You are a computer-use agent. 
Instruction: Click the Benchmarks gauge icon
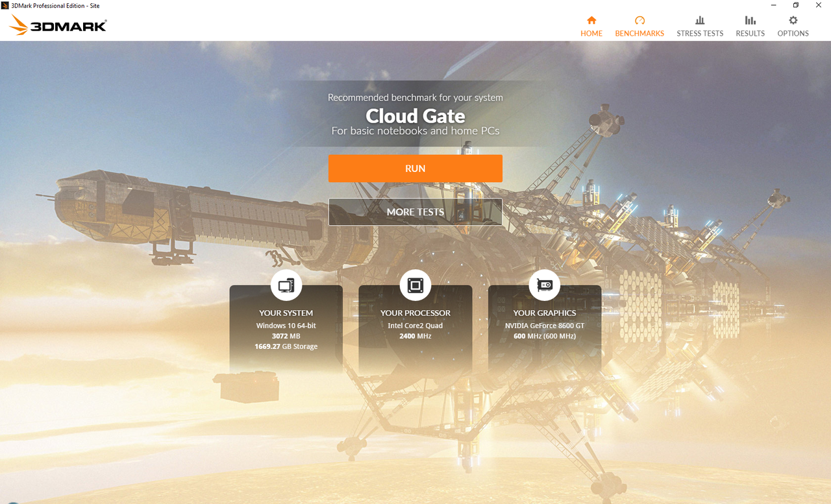pos(639,20)
